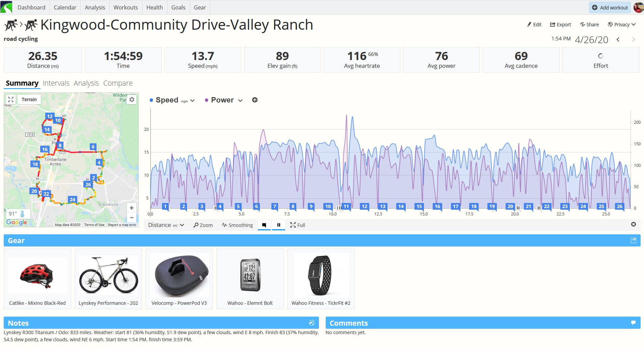Edit notes using the Notes header icon
Image resolution: width=644 pixels, height=350 pixels.
pos(312,323)
